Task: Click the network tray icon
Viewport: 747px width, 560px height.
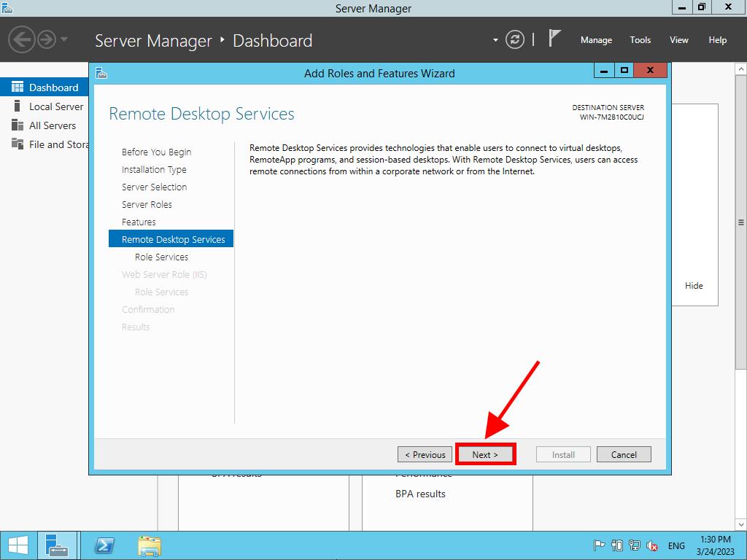Action: 634,545
